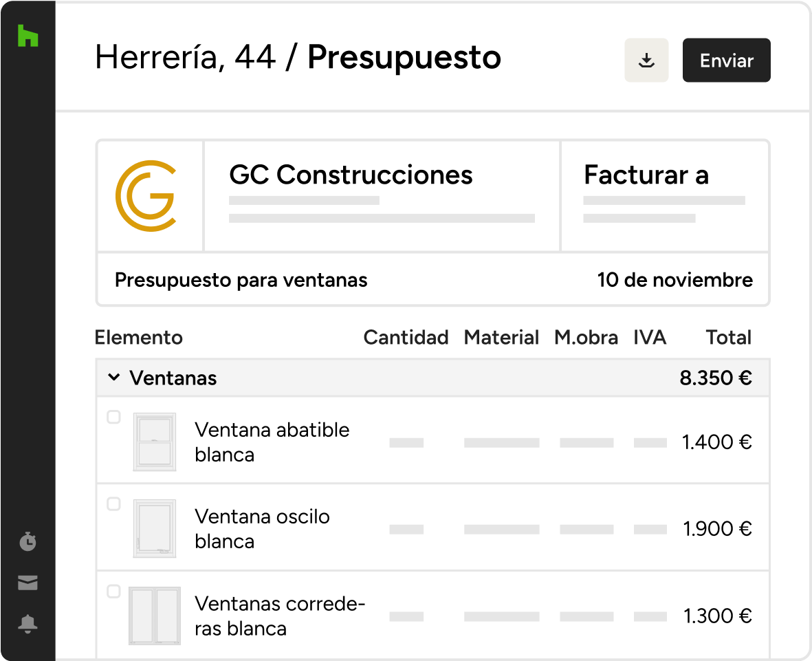This screenshot has height=661, width=812.
Task: Click the Ventanas correderas blanca thumbnail
Action: 154,616
